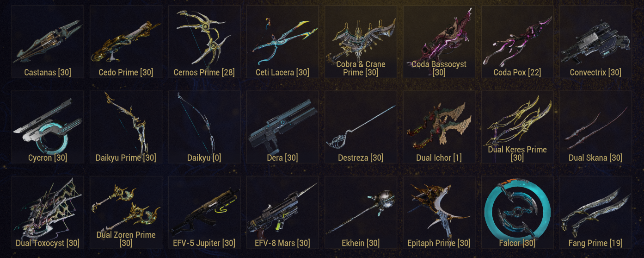Choose the Convectrix weapon tile
Image resolution: width=644 pixels, height=258 pixels.
point(596,42)
